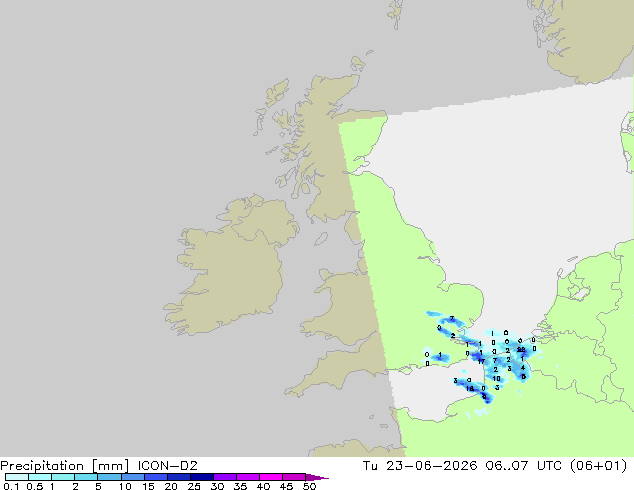This screenshot has height=490, width=634.
Task: Click the purple arrow tip past 50 on legend
Action: (317, 477)
